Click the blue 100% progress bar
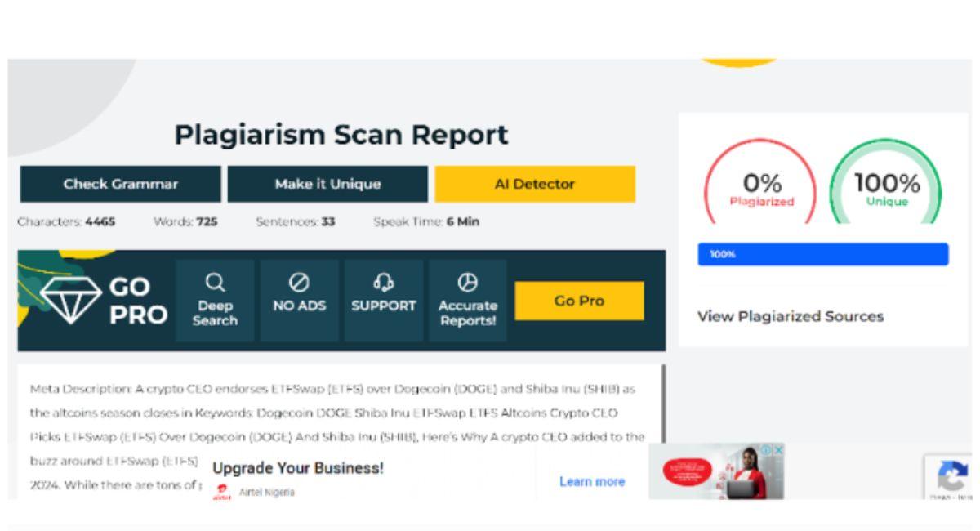 (822, 254)
